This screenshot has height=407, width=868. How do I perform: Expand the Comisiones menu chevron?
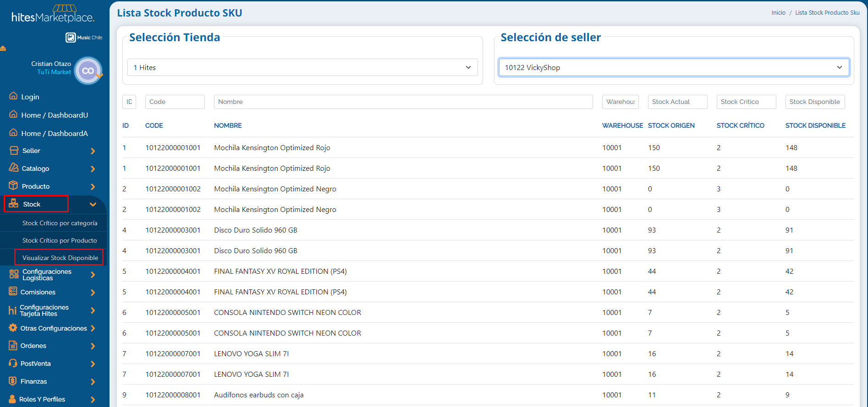93,293
